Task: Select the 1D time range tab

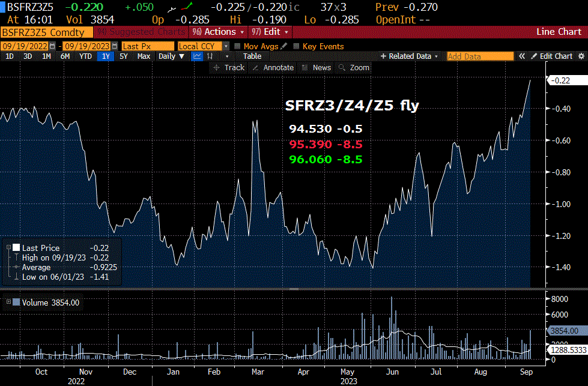Action: [10, 56]
